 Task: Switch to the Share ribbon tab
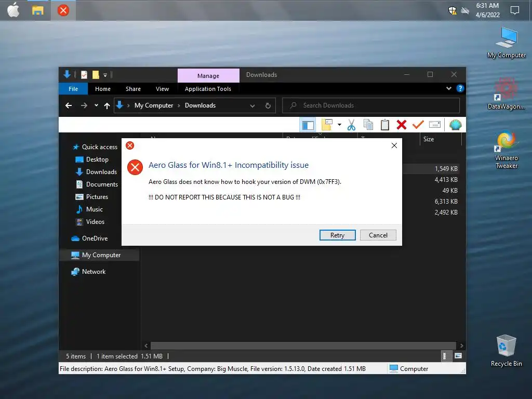click(x=133, y=89)
